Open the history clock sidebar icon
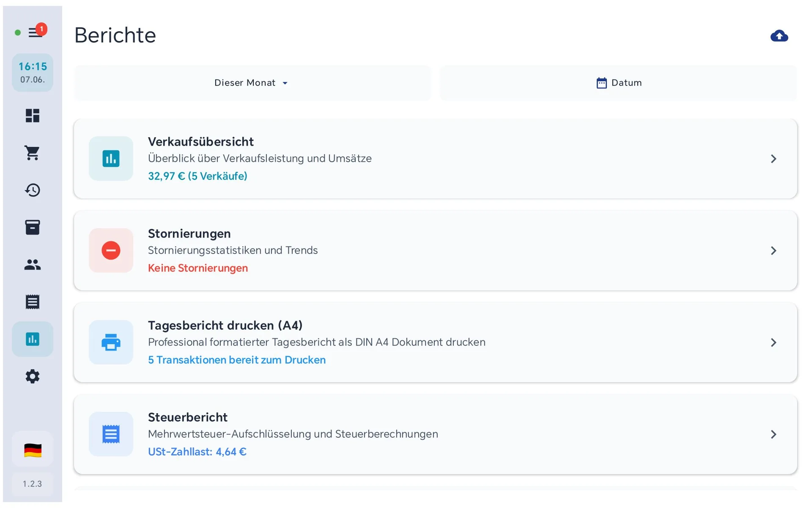 pyautogui.click(x=33, y=190)
